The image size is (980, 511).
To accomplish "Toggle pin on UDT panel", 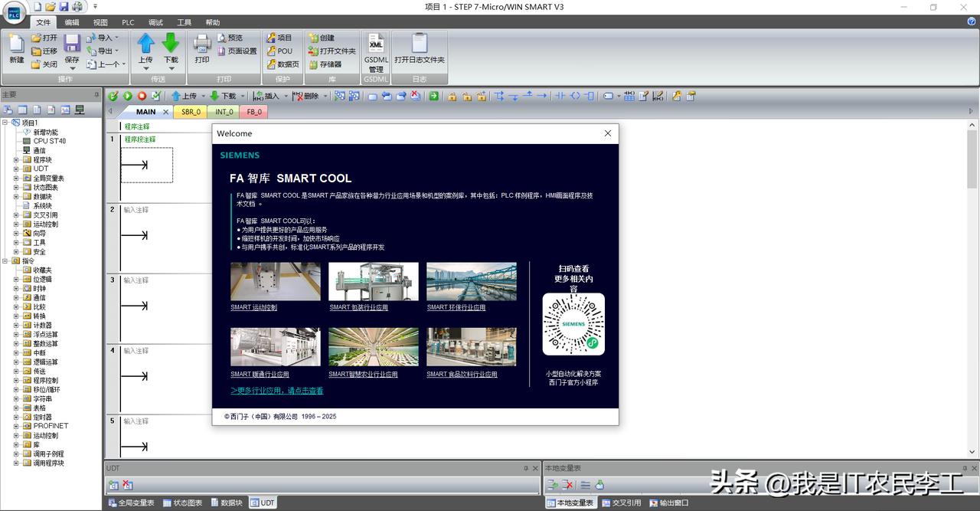I will [x=525, y=468].
